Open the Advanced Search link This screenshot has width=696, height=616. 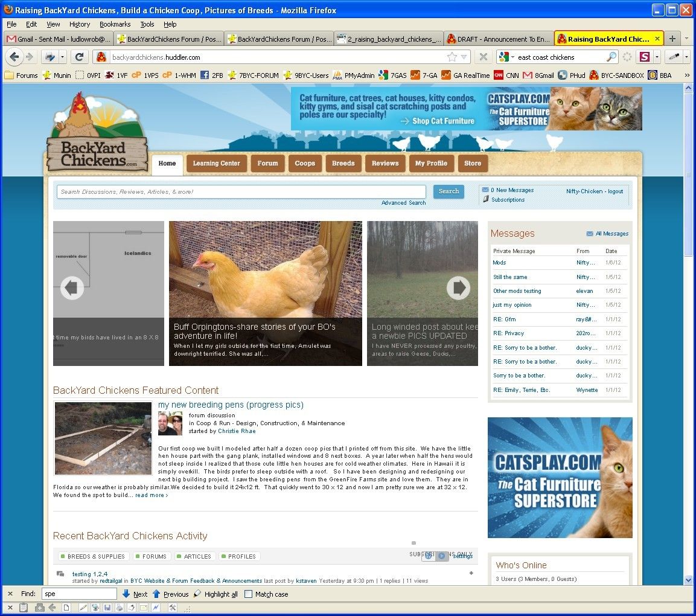[403, 203]
